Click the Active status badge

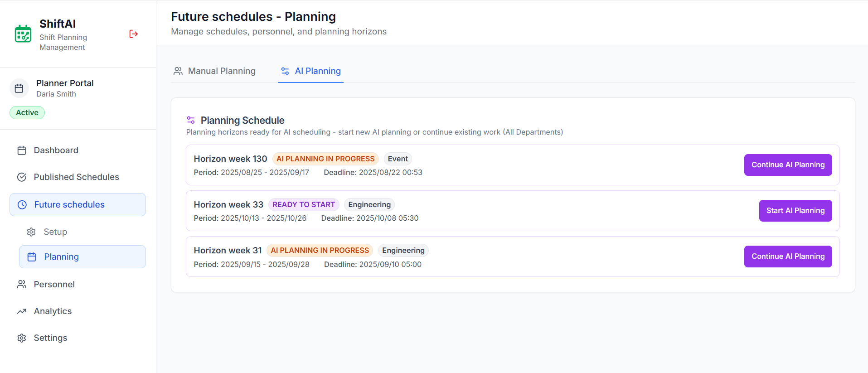27,112
